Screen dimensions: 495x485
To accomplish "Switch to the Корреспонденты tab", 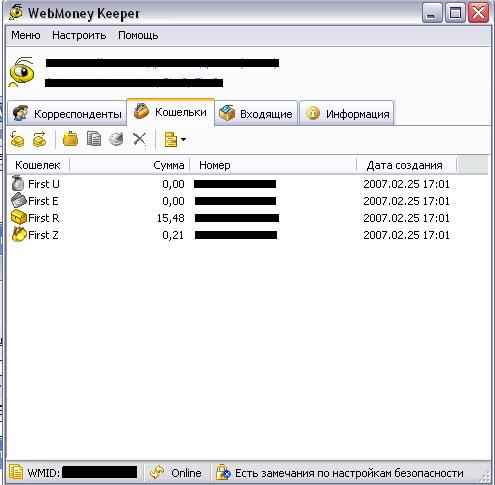I will click(x=67, y=114).
